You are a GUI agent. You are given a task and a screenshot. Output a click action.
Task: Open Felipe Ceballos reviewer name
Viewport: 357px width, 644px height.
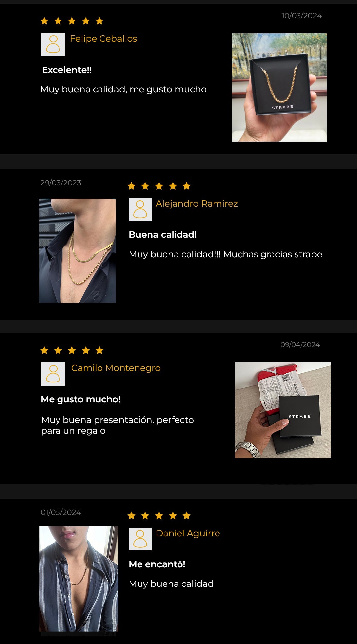click(103, 39)
